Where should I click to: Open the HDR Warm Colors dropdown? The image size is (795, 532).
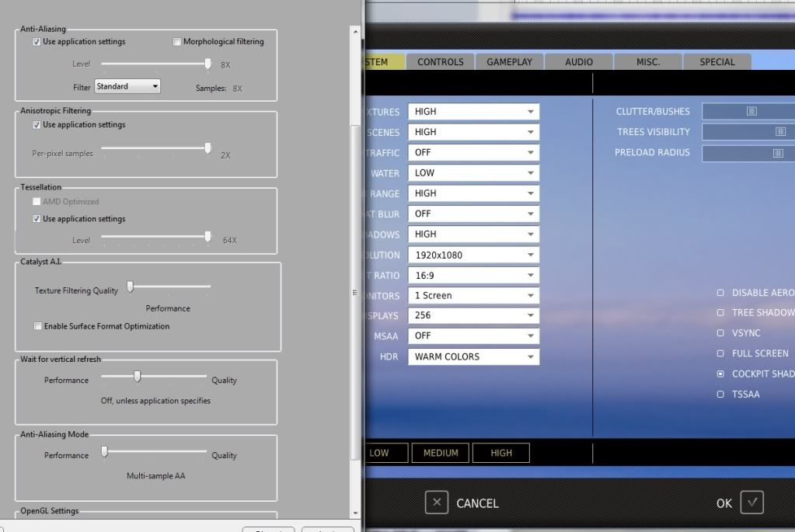[473, 357]
